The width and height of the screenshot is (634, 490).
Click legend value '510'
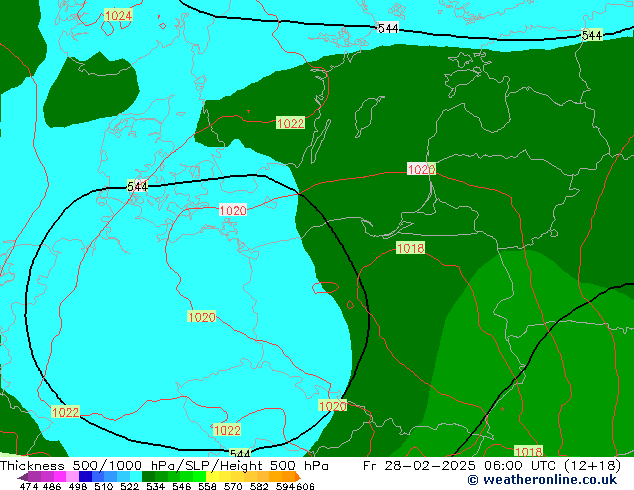pos(104,486)
